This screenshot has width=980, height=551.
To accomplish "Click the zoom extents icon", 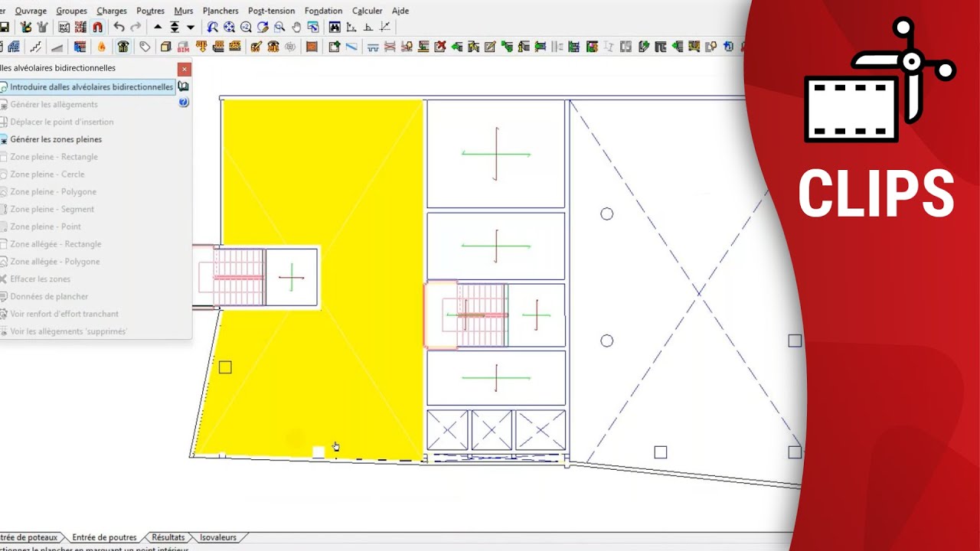I will click(x=229, y=27).
